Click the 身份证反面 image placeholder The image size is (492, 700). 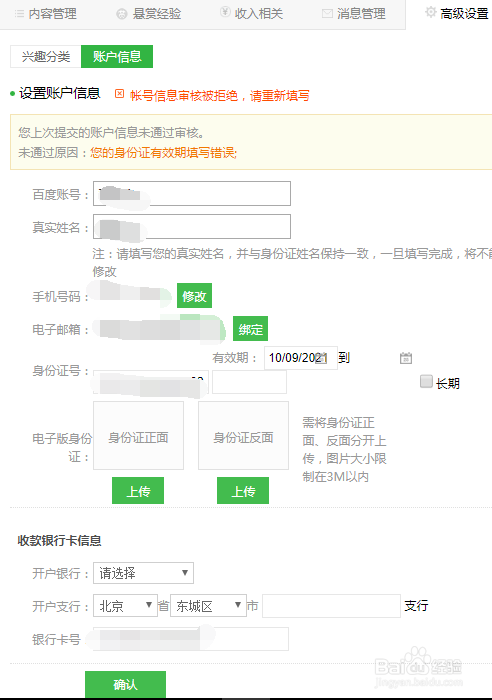pos(243,436)
